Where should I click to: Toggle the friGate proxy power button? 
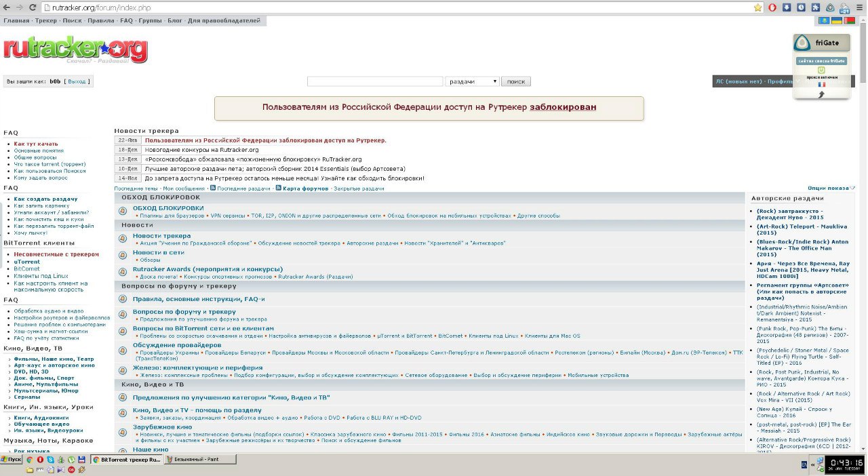821,70
